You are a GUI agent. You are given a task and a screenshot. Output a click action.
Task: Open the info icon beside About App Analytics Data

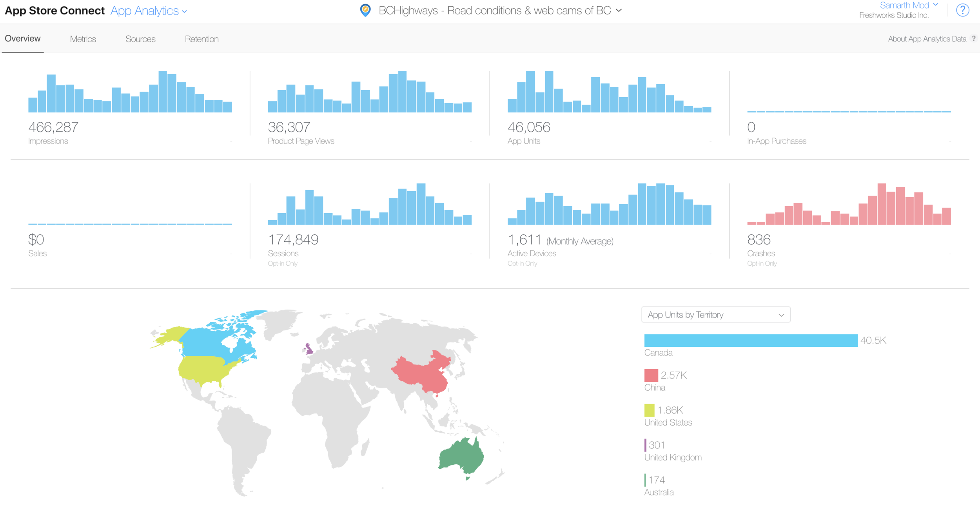pos(974,38)
